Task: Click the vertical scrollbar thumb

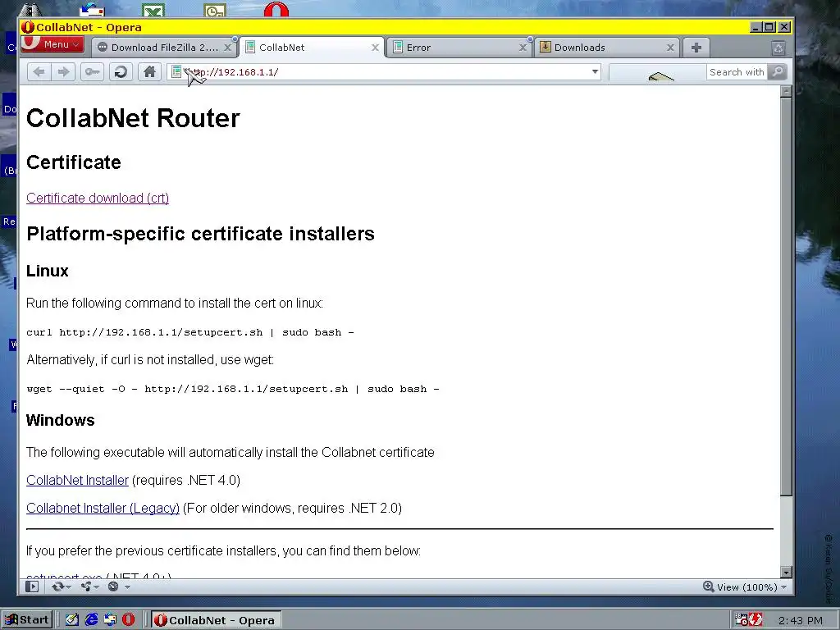Action: pyautogui.click(x=786, y=297)
